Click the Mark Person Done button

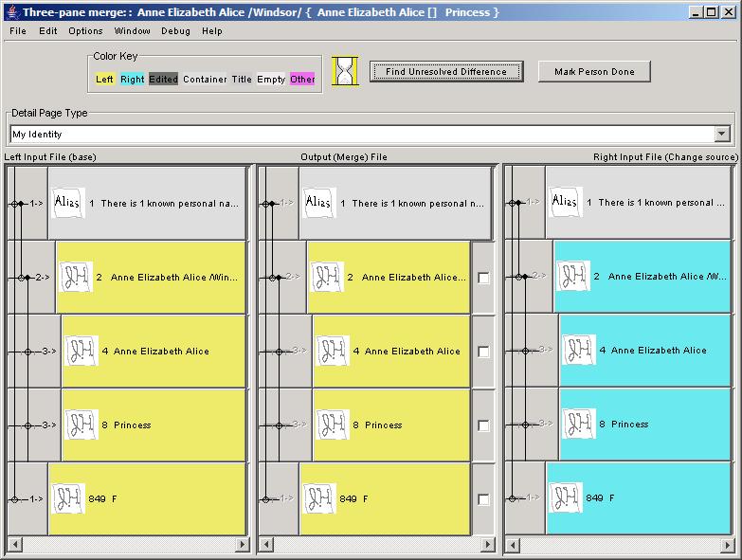click(x=594, y=72)
